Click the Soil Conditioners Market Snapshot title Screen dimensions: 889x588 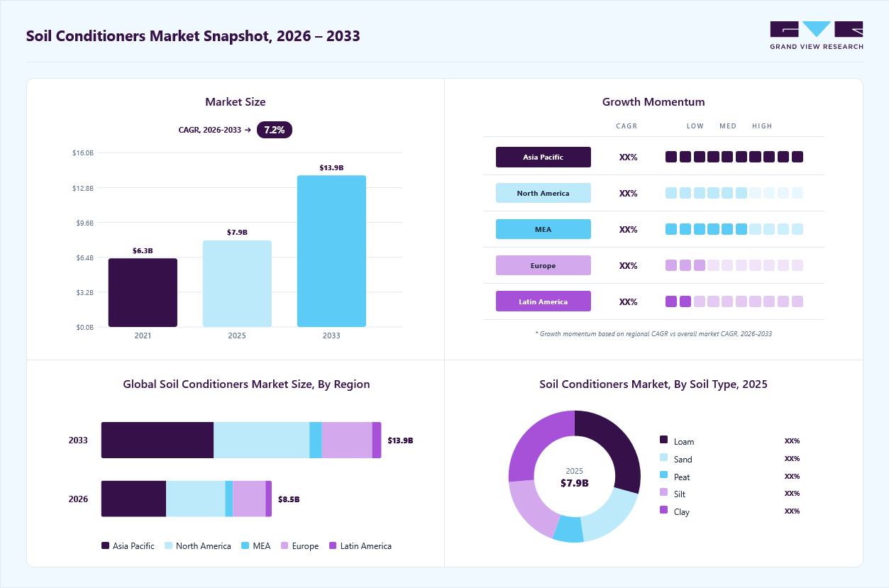click(193, 35)
